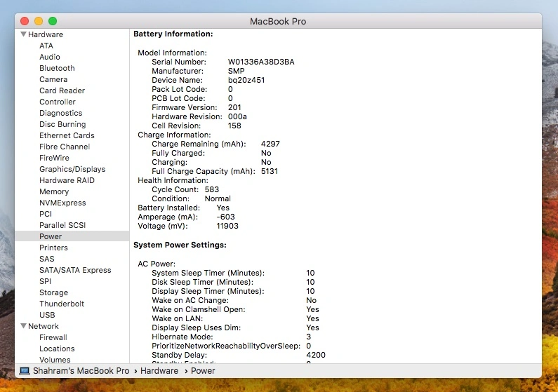Maximize window with green button
Image resolution: width=558 pixels, height=392 pixels.
[53, 21]
